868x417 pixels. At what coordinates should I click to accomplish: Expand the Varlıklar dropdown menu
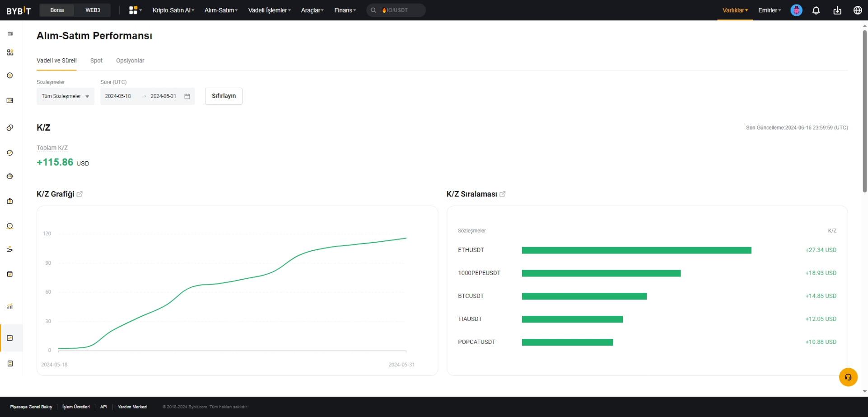(735, 10)
